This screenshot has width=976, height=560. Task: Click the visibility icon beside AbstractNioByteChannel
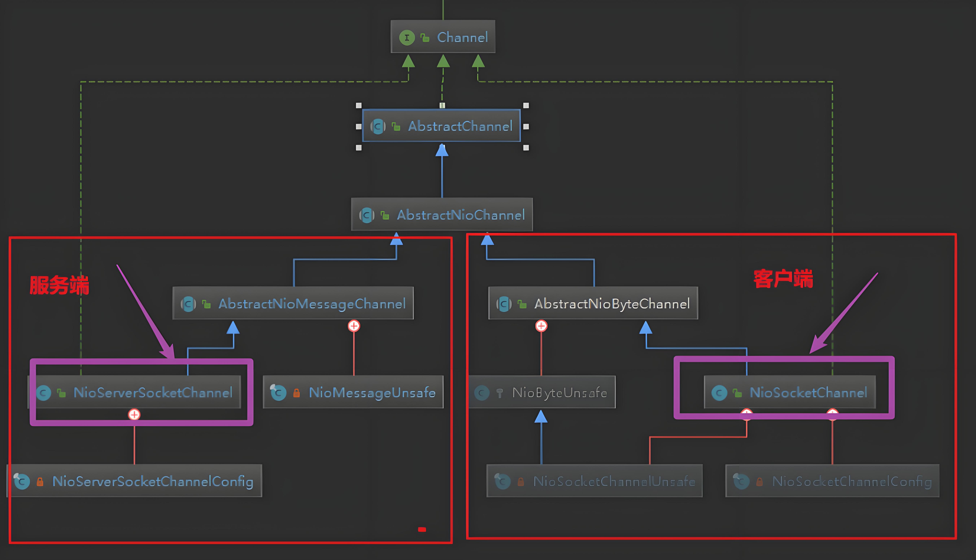[x=522, y=304]
